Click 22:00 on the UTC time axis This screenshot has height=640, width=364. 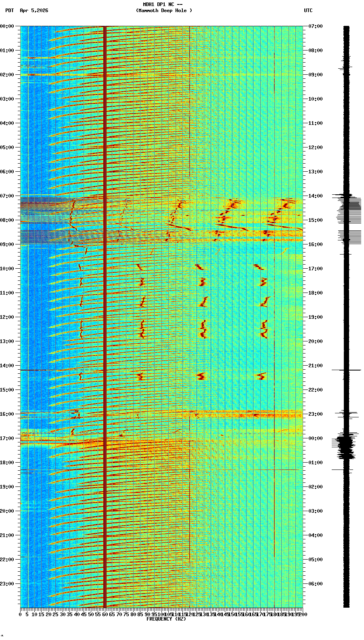coord(316,390)
